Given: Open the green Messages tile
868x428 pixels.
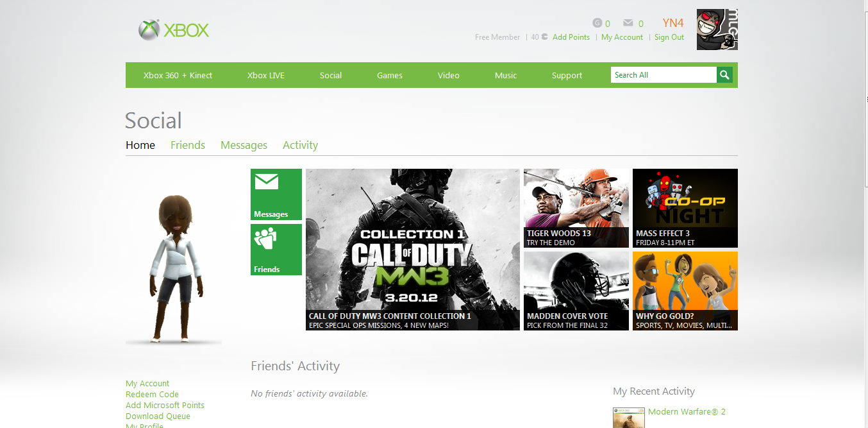Looking at the screenshot, I should [x=276, y=194].
